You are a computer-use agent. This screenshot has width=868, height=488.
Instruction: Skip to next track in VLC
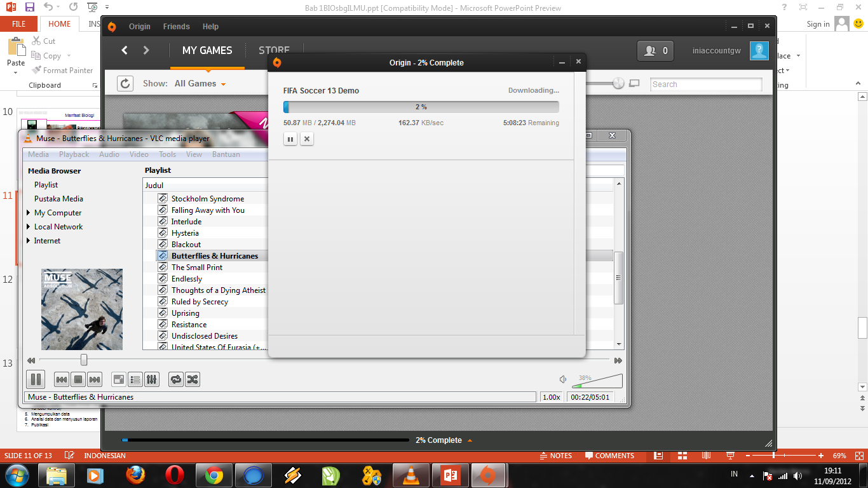click(95, 379)
